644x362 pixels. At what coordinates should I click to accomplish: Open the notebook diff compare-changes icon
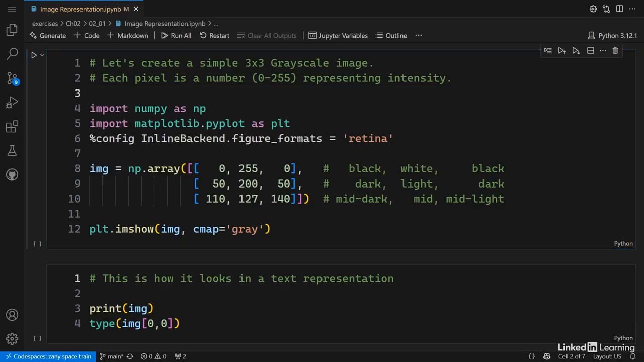(606, 9)
